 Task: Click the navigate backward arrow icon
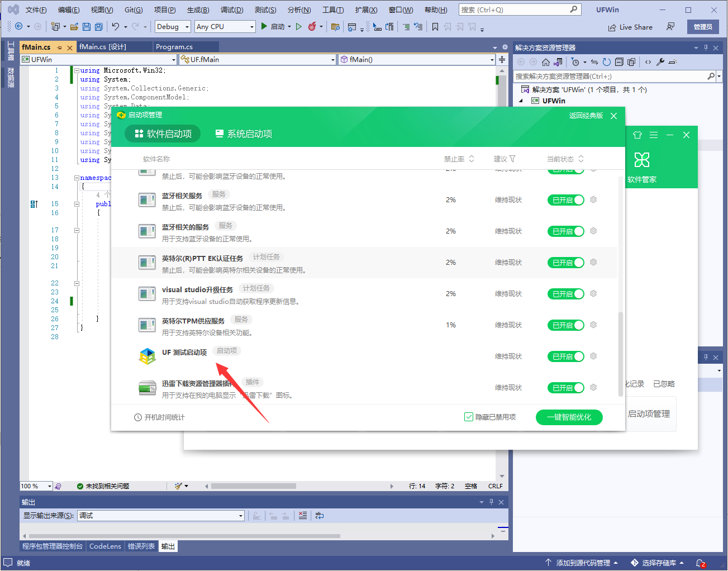pyautogui.click(x=19, y=26)
